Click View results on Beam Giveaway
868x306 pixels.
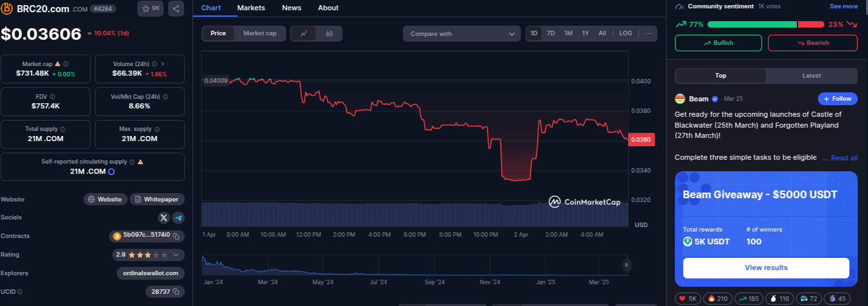(x=766, y=268)
